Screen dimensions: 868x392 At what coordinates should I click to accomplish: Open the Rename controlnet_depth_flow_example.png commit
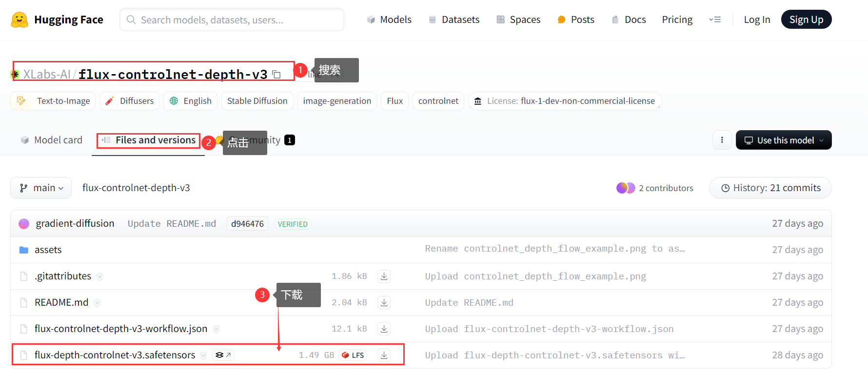(x=555, y=249)
